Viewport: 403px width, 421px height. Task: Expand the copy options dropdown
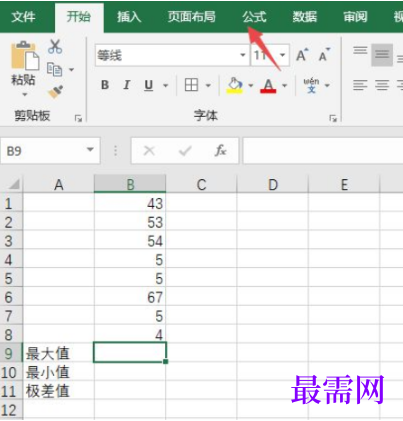coord(71,70)
